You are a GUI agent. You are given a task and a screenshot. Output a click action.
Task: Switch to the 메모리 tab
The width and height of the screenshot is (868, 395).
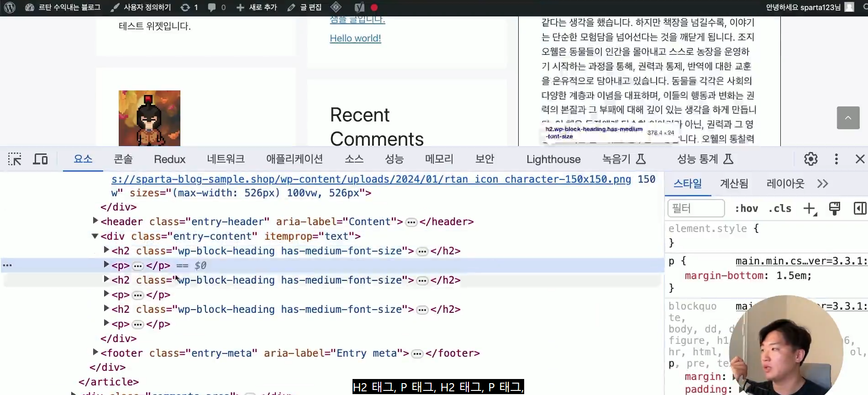tap(439, 159)
